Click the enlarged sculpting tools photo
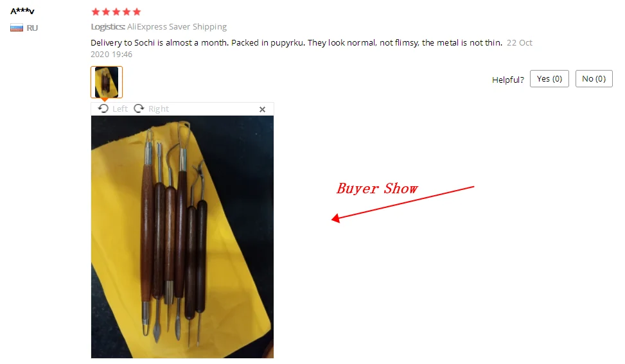This screenshot has width=625, height=364. pos(182,237)
